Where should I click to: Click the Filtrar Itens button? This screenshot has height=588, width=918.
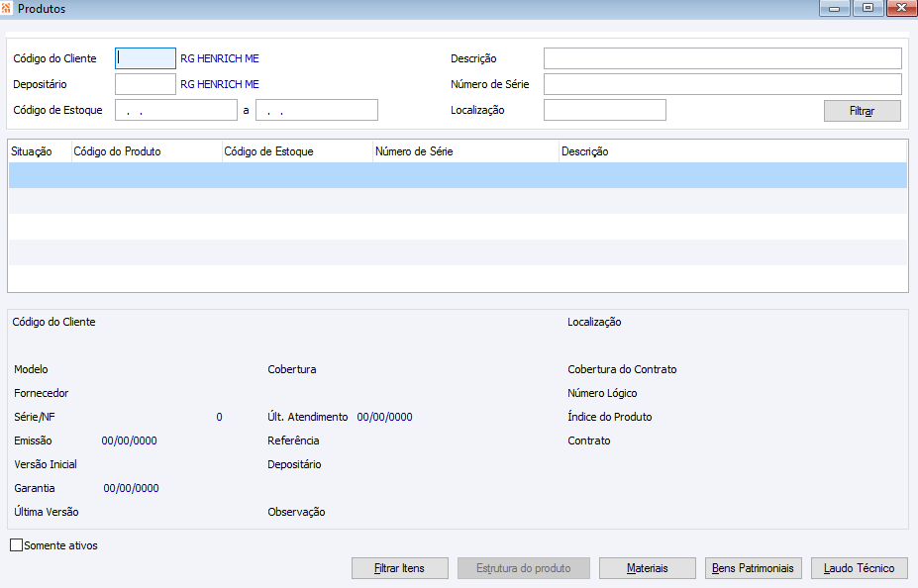[x=400, y=568]
